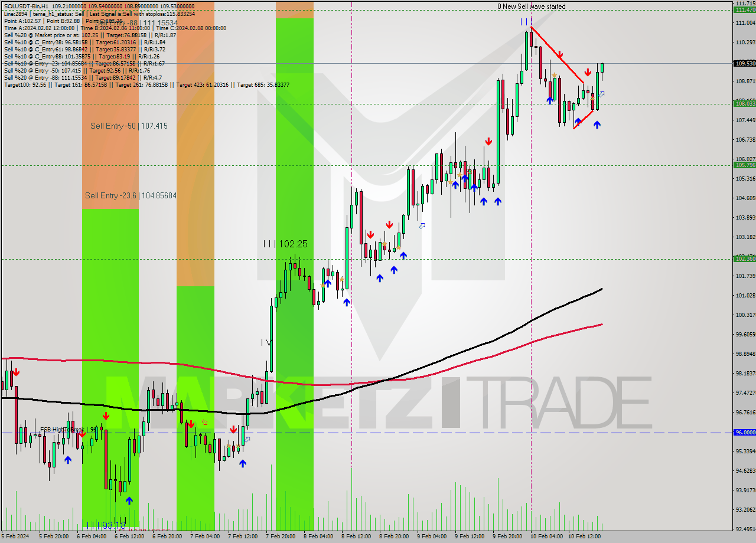Click the '0 New Sell wave started' label
This screenshot has width=756, height=543.
(x=531, y=6)
